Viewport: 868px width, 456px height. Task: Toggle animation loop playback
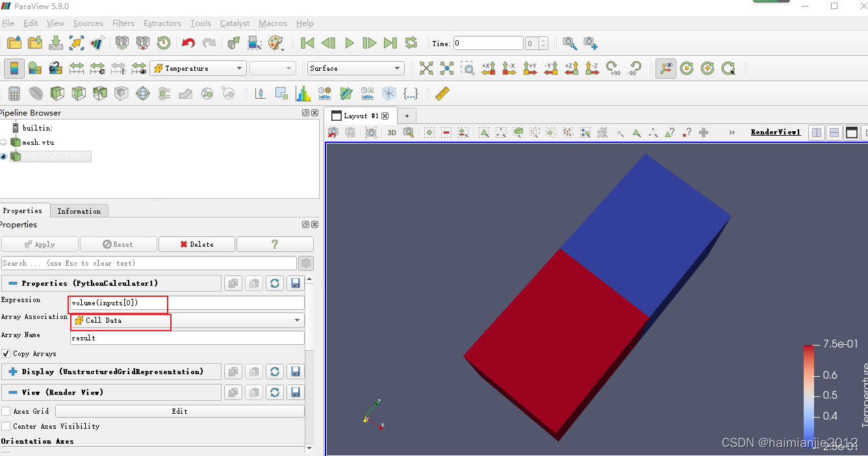(411, 43)
